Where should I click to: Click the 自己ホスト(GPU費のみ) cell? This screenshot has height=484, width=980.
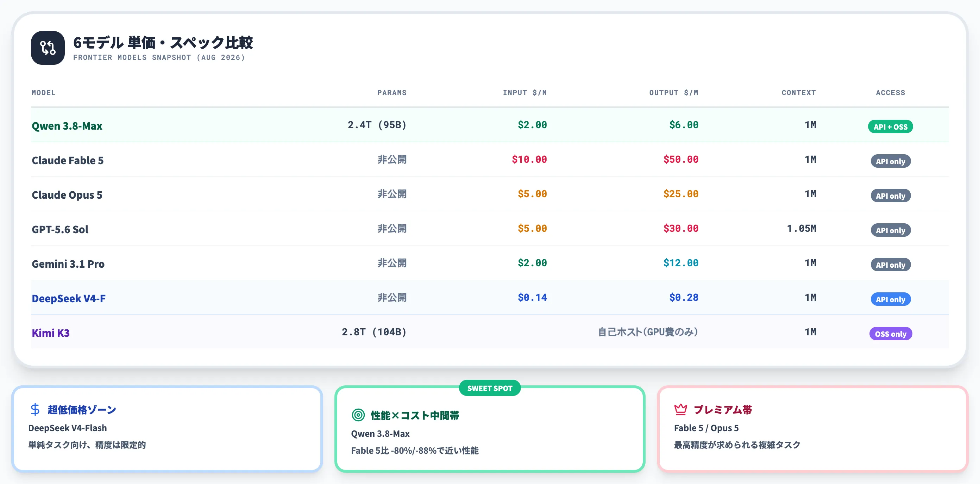coord(648,332)
